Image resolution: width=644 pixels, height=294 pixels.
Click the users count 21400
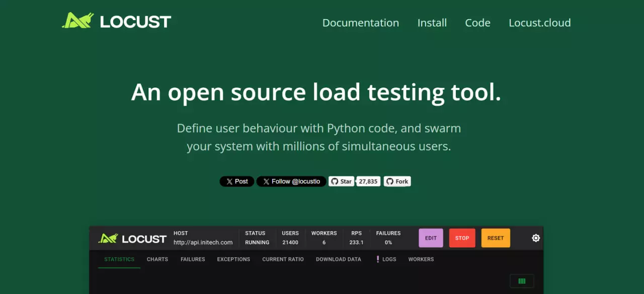click(290, 242)
